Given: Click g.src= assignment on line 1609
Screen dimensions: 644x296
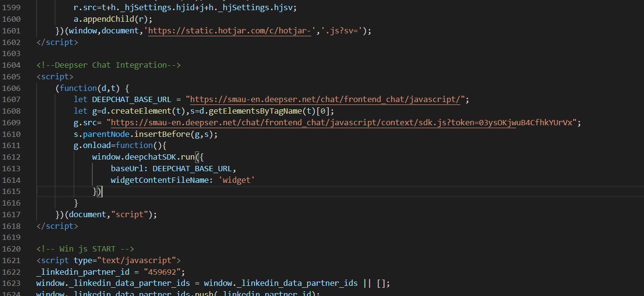Looking at the screenshot, I should click(x=87, y=122).
